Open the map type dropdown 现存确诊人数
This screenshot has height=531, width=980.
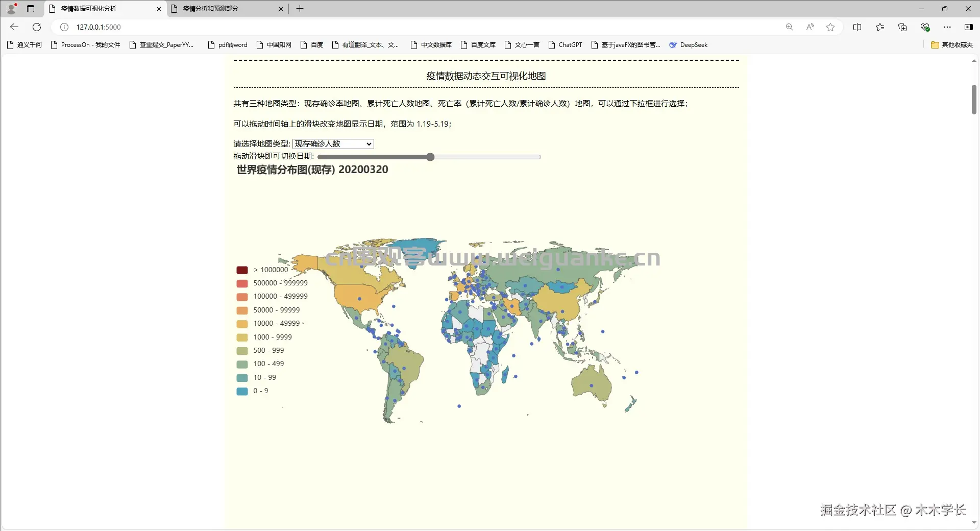(x=333, y=144)
